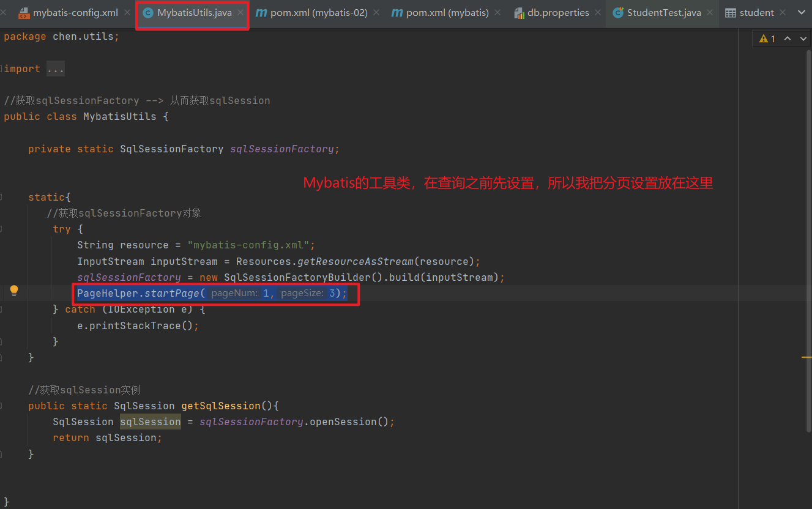Click the yellow warning count indicator
The width and height of the screenshot is (812, 509).
pyautogui.click(x=767, y=39)
